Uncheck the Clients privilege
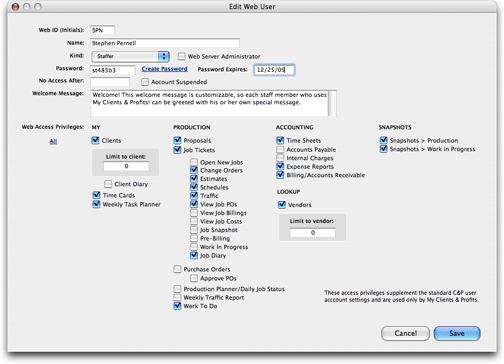This screenshot has width=504, height=364. [x=96, y=140]
